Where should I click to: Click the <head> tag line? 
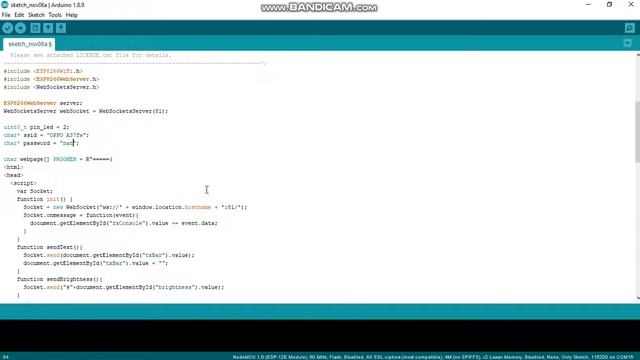click(x=13, y=175)
